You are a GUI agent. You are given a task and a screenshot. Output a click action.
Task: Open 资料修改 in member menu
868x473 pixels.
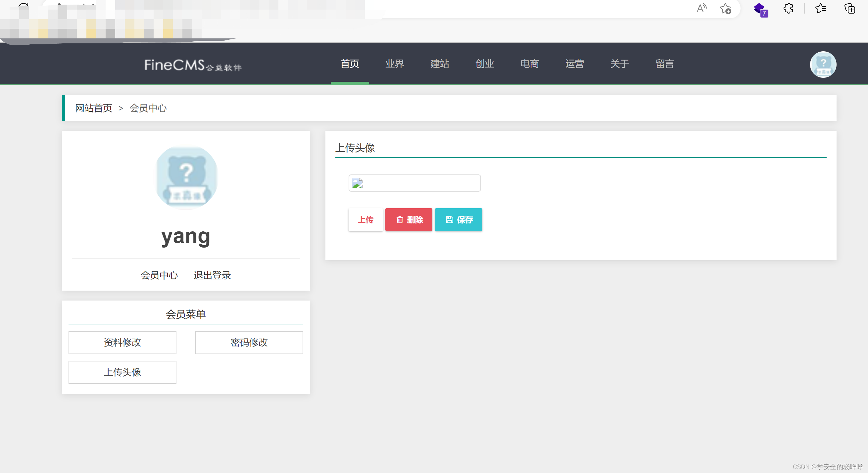[x=122, y=342]
